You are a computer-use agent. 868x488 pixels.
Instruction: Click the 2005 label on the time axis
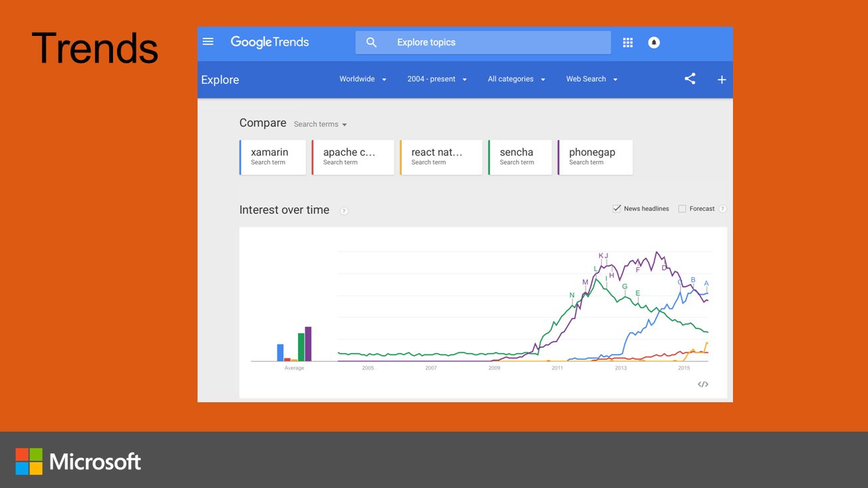click(368, 368)
